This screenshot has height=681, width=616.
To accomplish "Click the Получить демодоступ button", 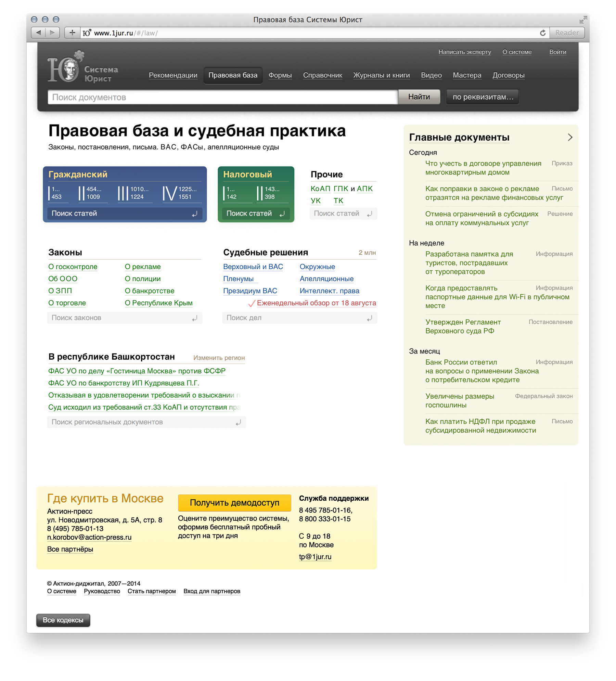I will tap(234, 502).
